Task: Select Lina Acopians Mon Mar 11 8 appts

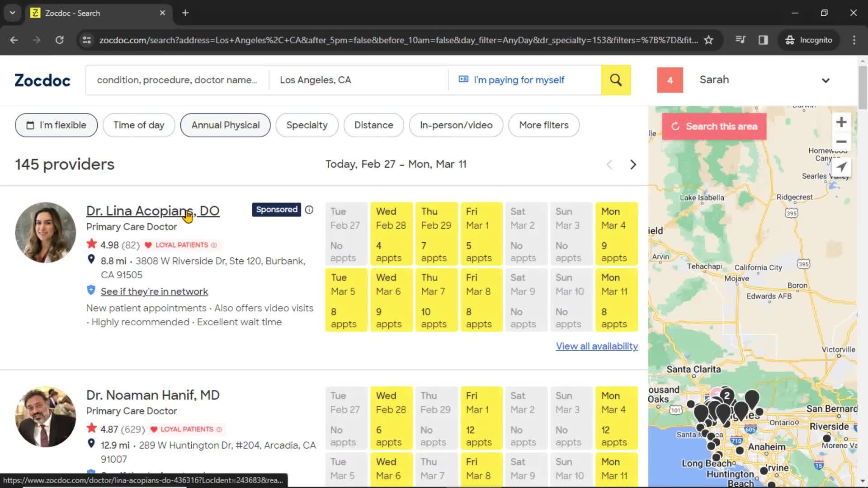Action: 617,300
